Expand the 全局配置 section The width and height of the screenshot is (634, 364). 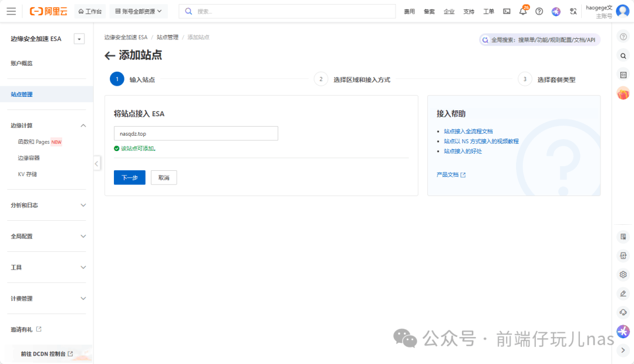83,236
